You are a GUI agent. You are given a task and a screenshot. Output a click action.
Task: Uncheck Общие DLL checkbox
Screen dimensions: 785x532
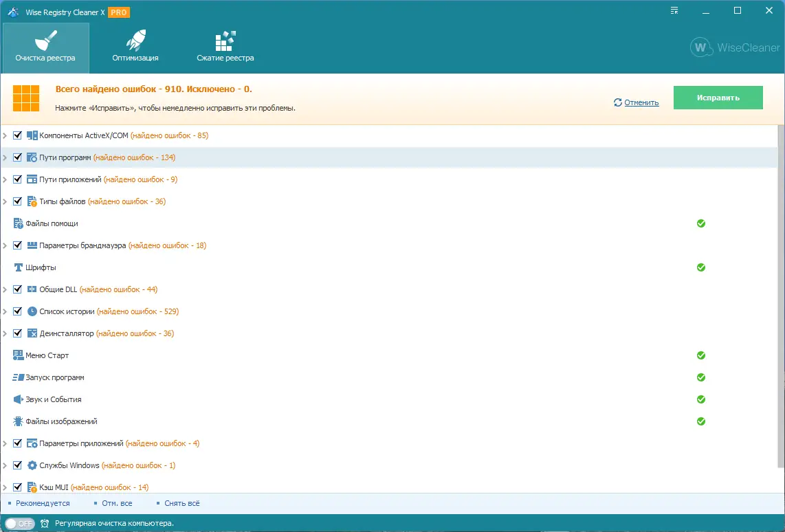click(17, 290)
